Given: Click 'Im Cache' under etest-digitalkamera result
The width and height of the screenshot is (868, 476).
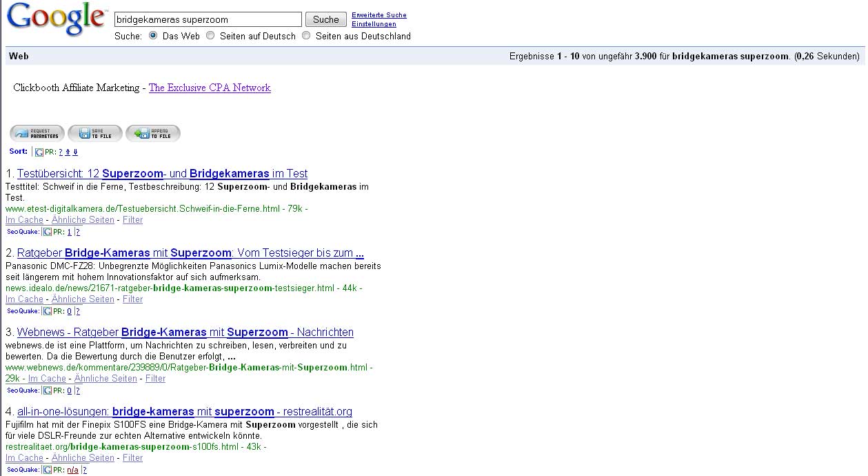Looking at the screenshot, I should 24,220.
